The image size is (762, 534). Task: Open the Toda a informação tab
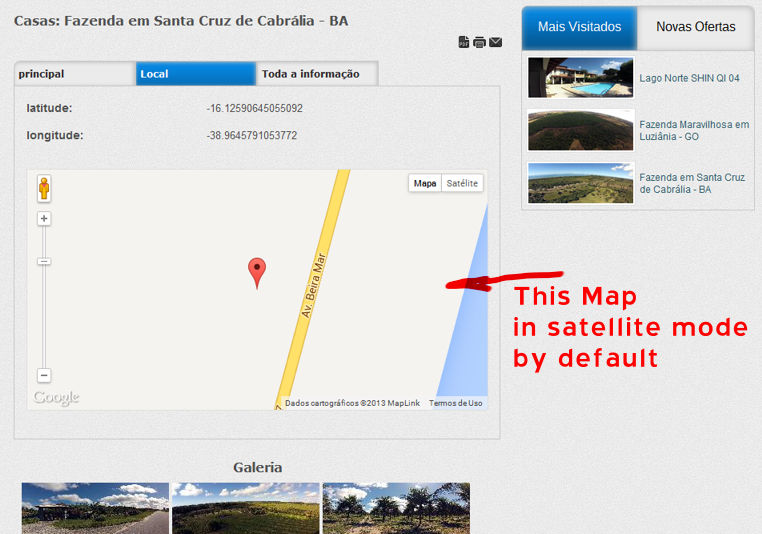click(x=317, y=74)
